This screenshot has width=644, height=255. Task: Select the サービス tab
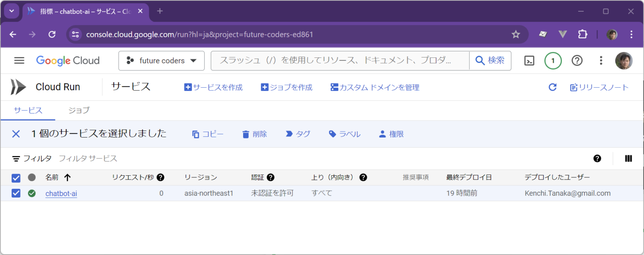(28, 110)
